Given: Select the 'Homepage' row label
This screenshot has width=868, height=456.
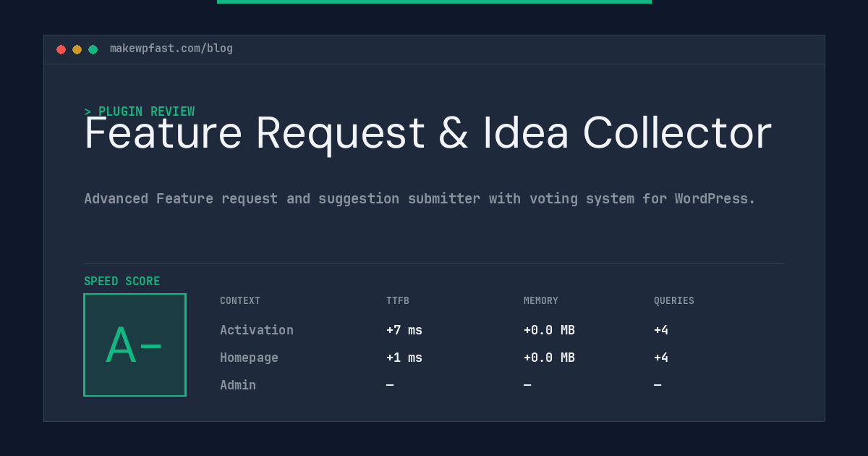Looking at the screenshot, I should click(249, 358).
